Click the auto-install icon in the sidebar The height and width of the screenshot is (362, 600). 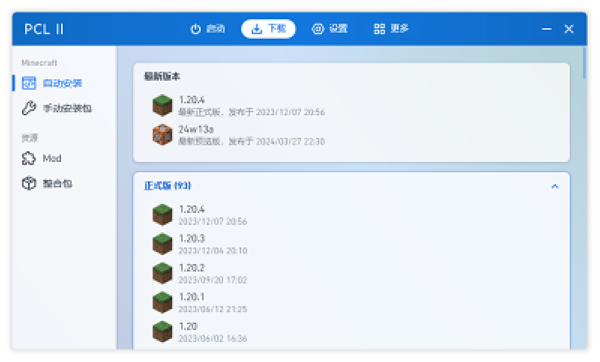point(29,83)
